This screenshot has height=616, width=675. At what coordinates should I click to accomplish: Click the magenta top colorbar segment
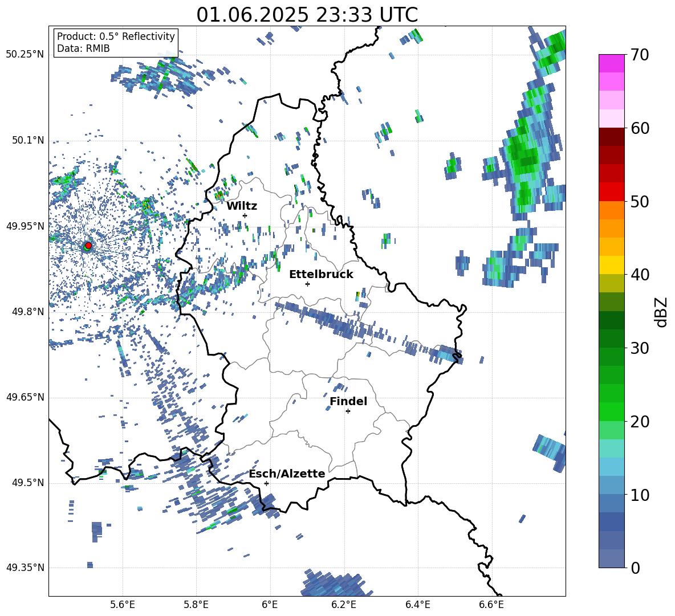611,64
